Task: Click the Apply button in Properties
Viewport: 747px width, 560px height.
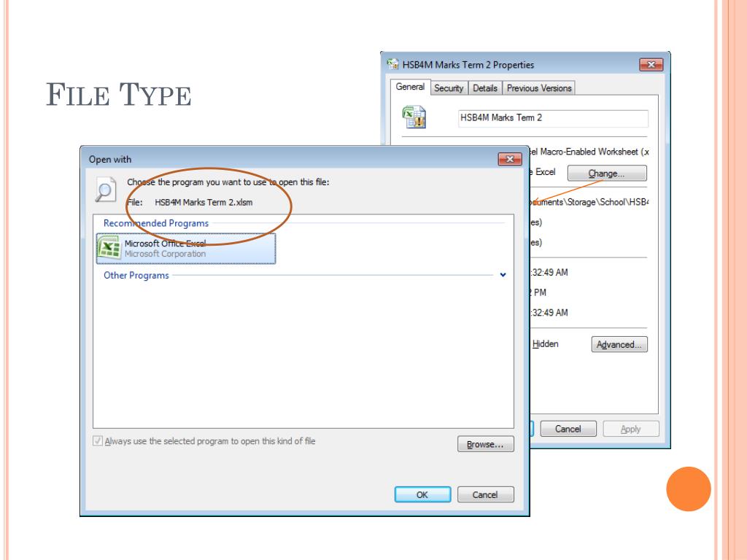Action: (631, 429)
